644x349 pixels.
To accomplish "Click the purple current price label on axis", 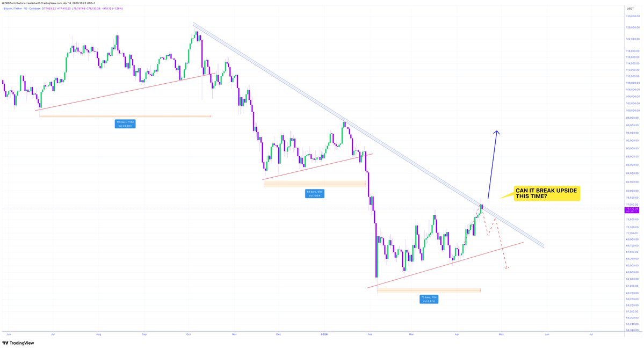I will coord(632,209).
